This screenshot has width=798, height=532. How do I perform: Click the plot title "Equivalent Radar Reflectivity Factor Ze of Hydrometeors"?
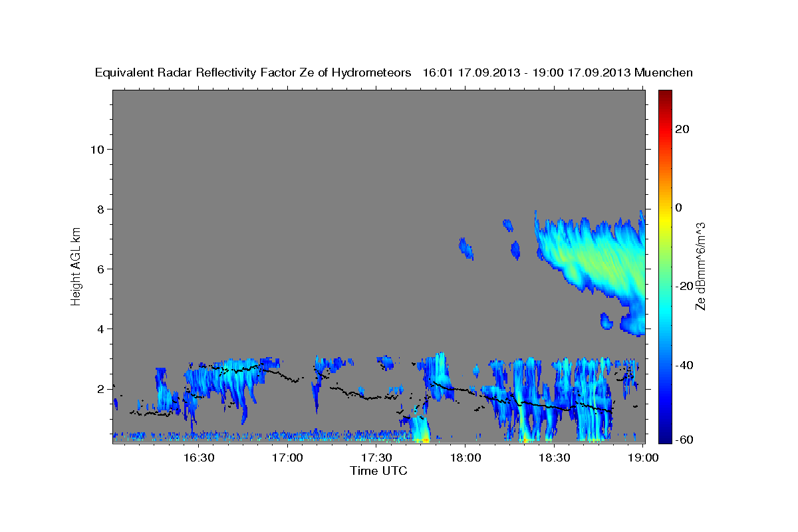coord(253,72)
